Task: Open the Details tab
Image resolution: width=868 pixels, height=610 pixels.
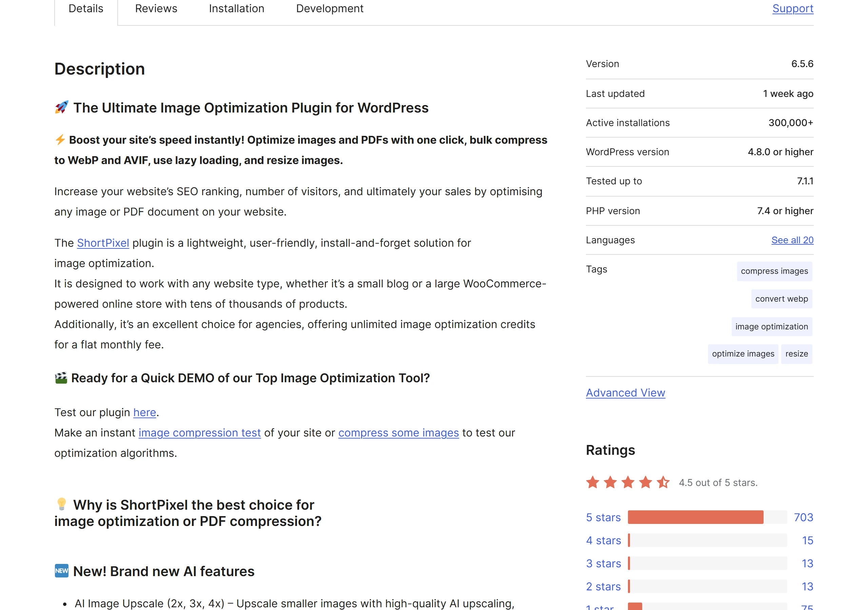Action: point(86,9)
